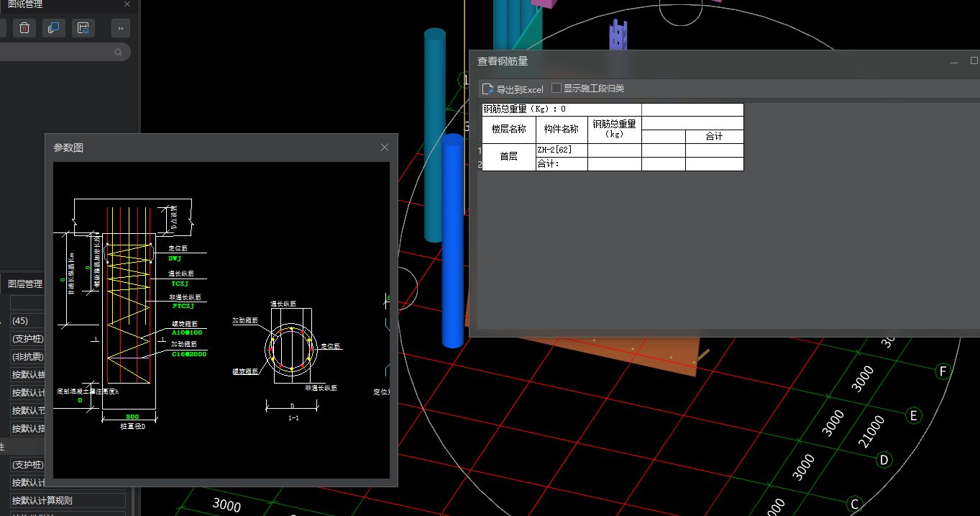The image size is (980, 516).
Task: Click the 按默认计算规则 property row
Action: 68,500
